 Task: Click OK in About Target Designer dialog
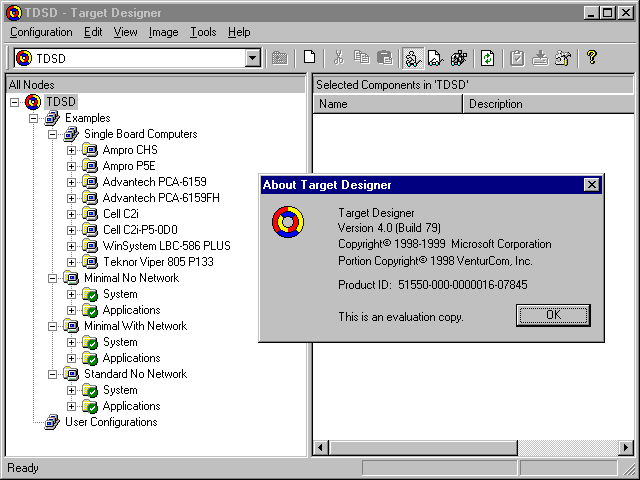click(553, 315)
